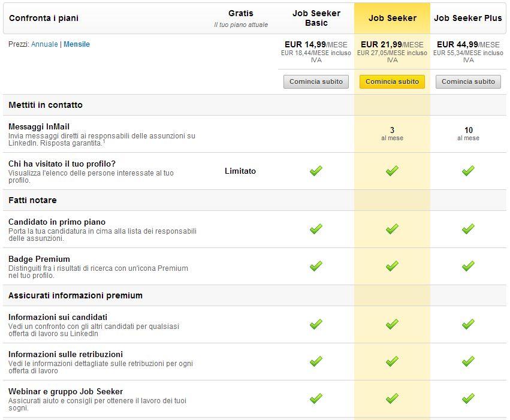This screenshot has width=510, height=420.
Task: Click the EUR 55,34/MESE incluso IVA text
Action: pyautogui.click(x=468, y=56)
